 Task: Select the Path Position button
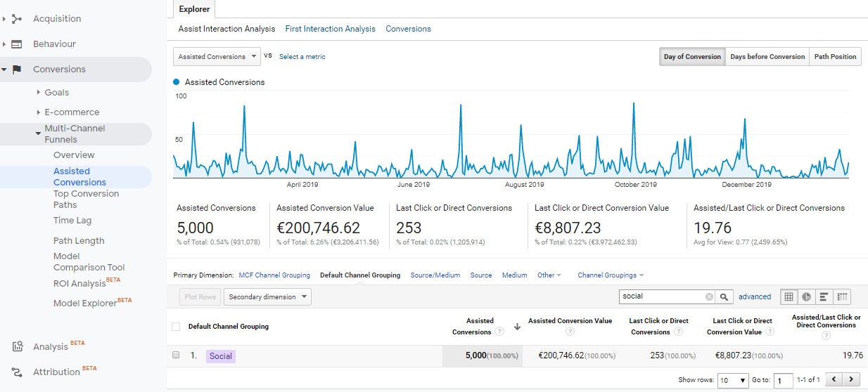835,57
